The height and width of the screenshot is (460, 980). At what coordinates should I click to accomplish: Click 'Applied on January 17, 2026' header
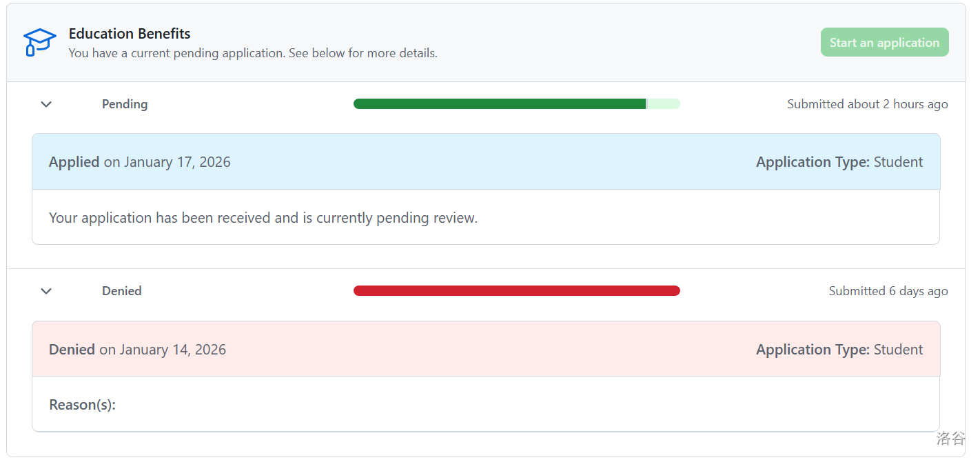pyautogui.click(x=140, y=162)
